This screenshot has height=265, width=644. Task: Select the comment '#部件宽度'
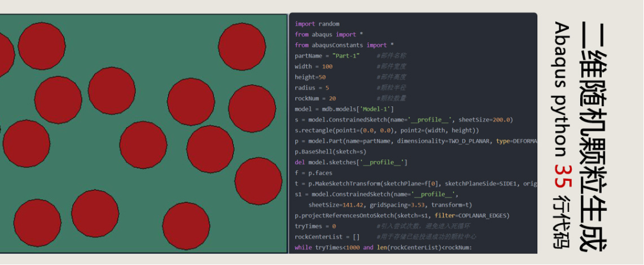391,67
